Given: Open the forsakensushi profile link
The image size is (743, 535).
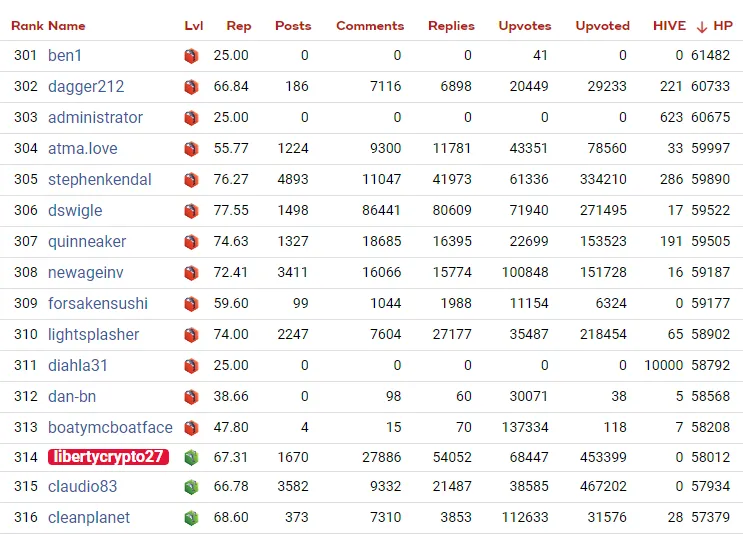Looking at the screenshot, I should (x=98, y=303).
